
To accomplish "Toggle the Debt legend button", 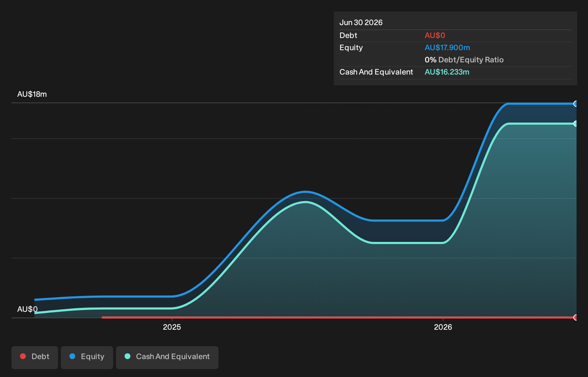I will tap(35, 357).
